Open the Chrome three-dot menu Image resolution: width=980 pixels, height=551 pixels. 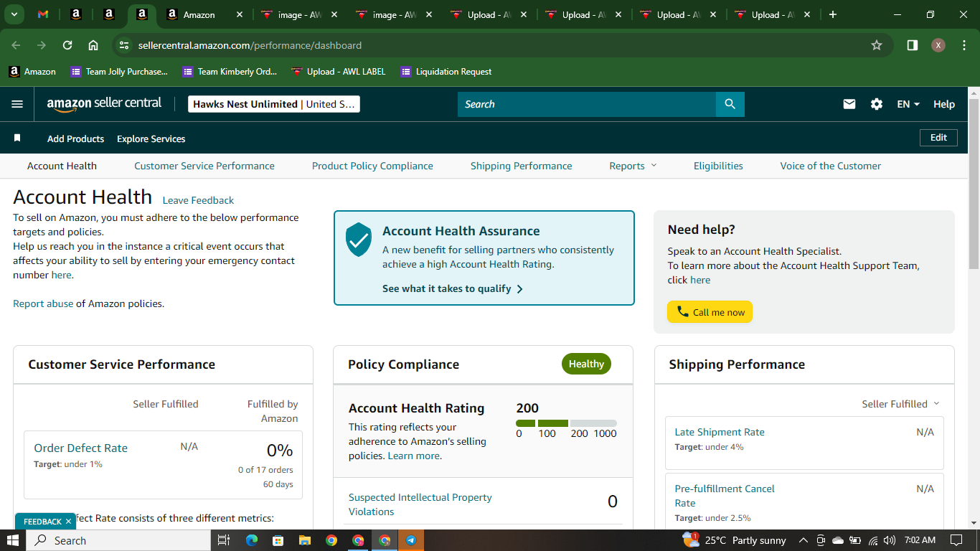[963, 45]
